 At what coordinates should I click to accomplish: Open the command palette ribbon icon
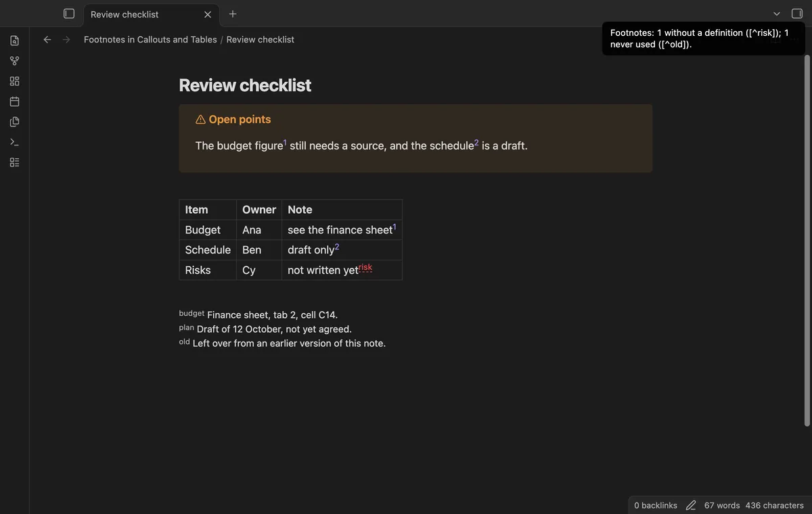(x=14, y=142)
